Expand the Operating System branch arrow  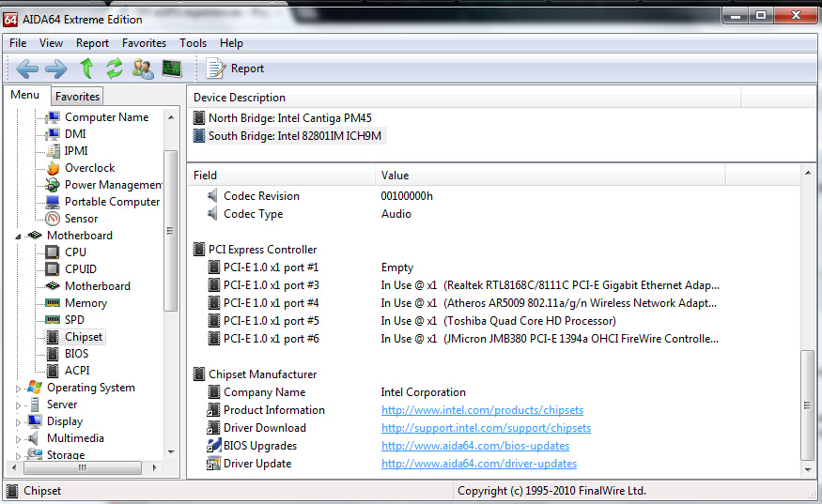18,389
